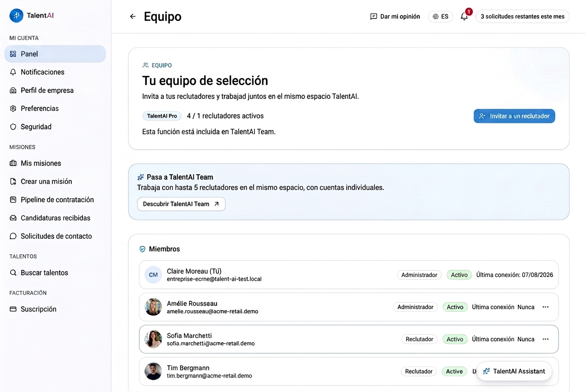Click the globe icon in the ES language selector
The image size is (585, 392).
pos(436,17)
